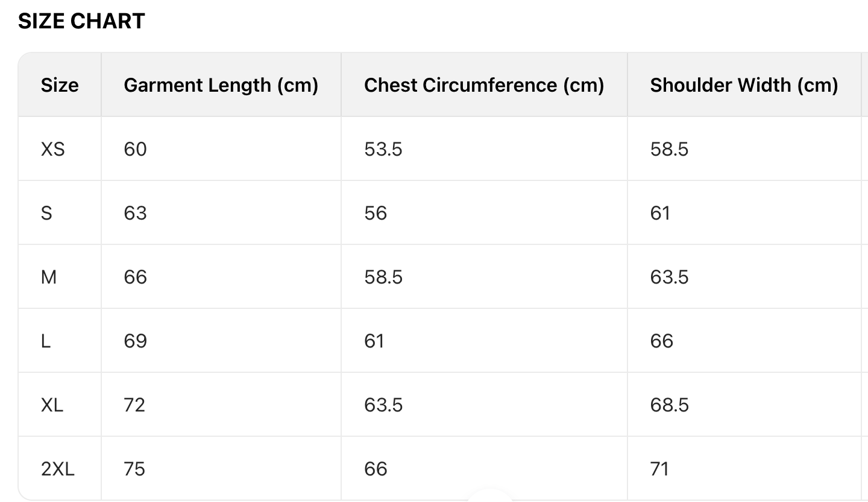Viewport: 868px width, 502px height.
Task: Click the Chest Circumference (cm) header
Action: click(483, 85)
